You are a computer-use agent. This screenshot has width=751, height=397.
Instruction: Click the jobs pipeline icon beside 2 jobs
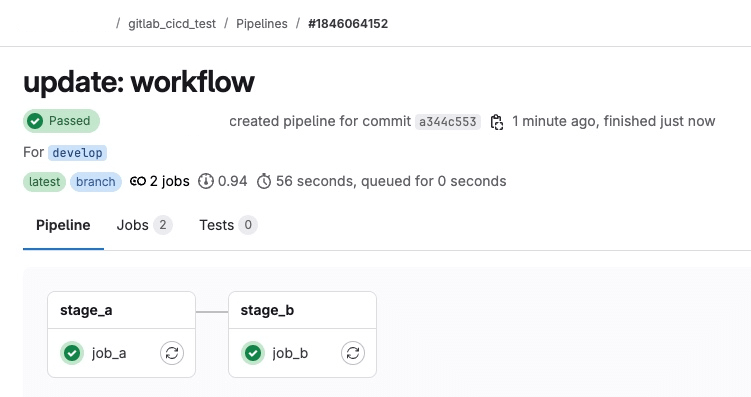click(138, 181)
